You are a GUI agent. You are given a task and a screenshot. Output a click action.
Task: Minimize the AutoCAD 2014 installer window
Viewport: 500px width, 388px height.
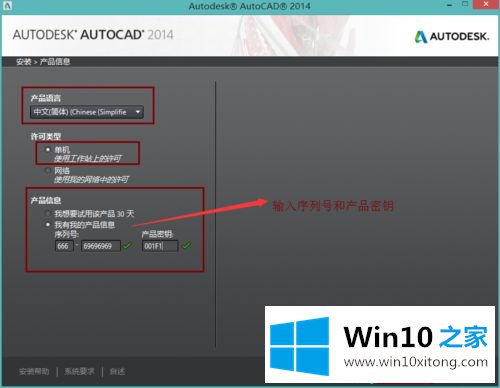tap(450, 5)
